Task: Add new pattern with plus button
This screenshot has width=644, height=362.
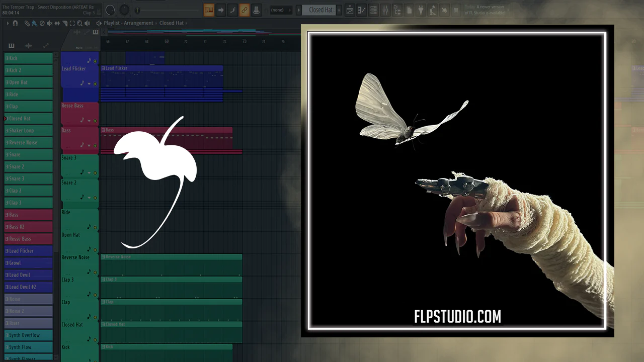Action: pos(339,10)
